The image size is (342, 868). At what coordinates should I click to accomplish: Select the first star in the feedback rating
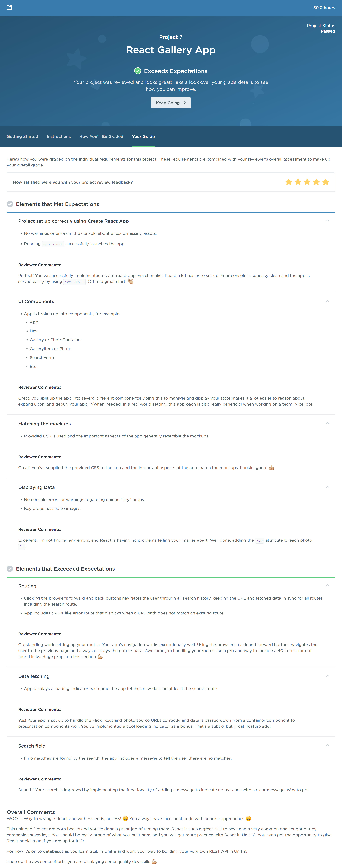coord(289,182)
